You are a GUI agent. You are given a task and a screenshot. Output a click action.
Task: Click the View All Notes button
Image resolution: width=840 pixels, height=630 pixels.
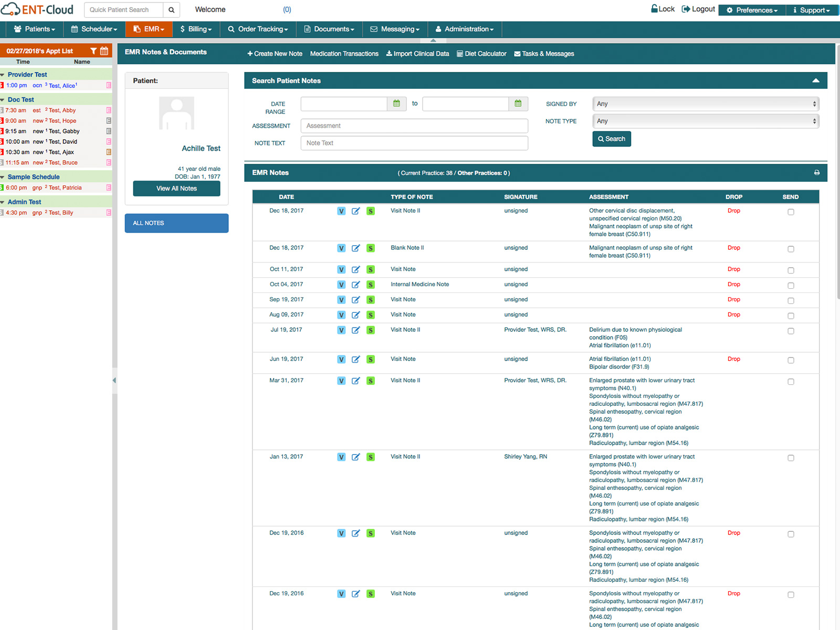point(176,188)
